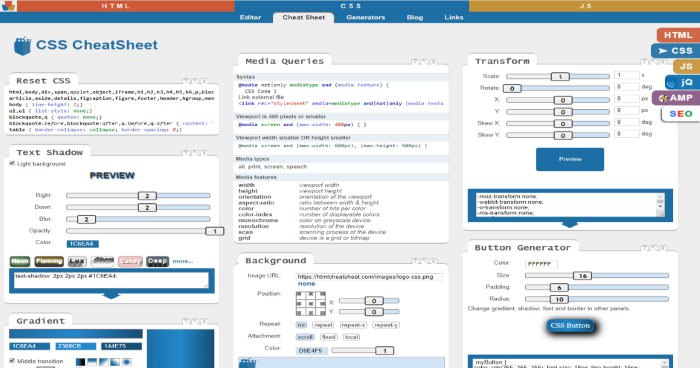
Task: Click the Preview button in Transform panel
Action: tap(570, 159)
